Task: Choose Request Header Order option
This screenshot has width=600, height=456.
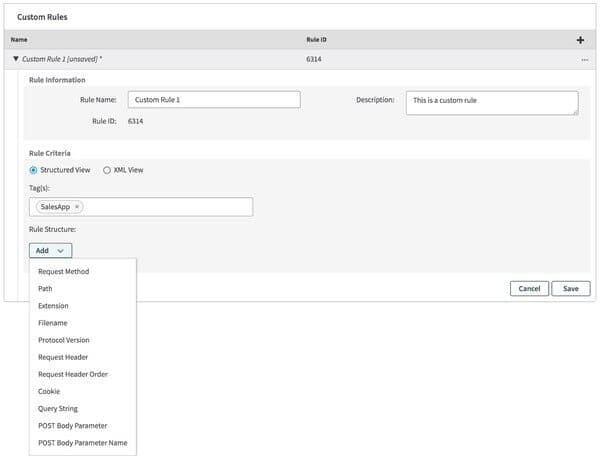Action: tap(73, 374)
